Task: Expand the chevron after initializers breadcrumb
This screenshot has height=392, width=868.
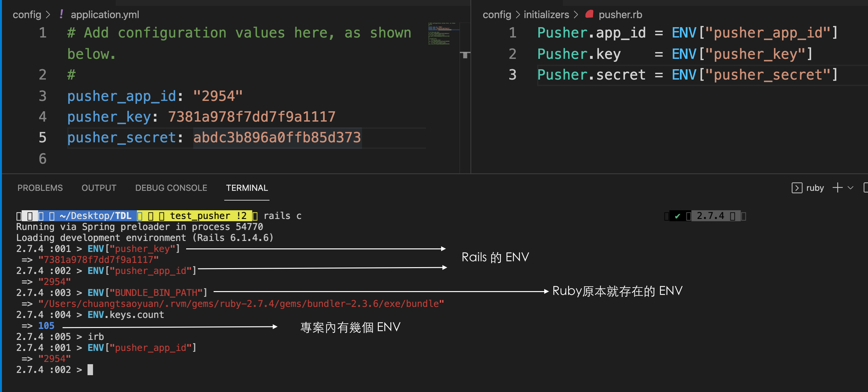Action: pyautogui.click(x=576, y=15)
